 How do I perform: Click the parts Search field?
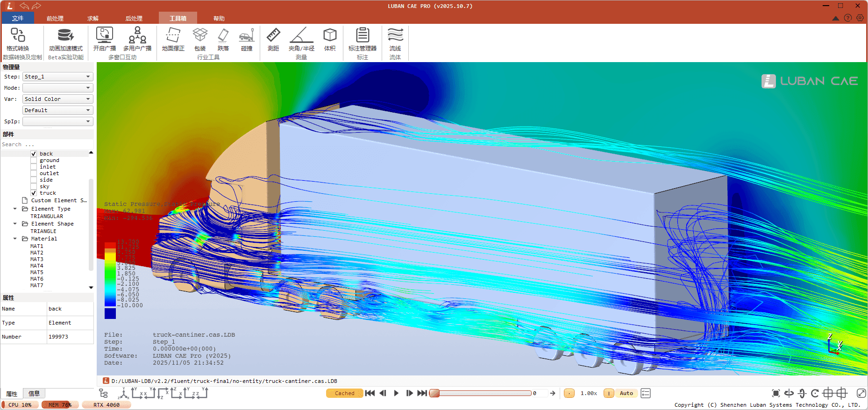coord(47,144)
